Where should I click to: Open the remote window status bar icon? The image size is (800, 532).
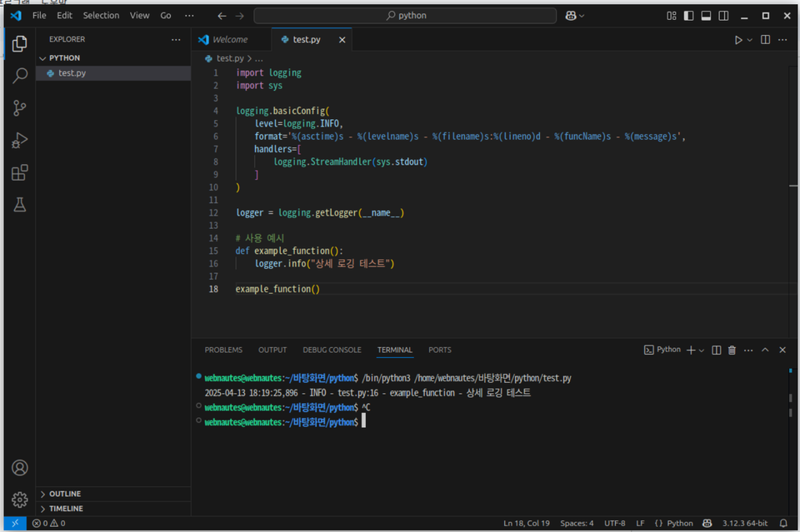(x=15, y=524)
